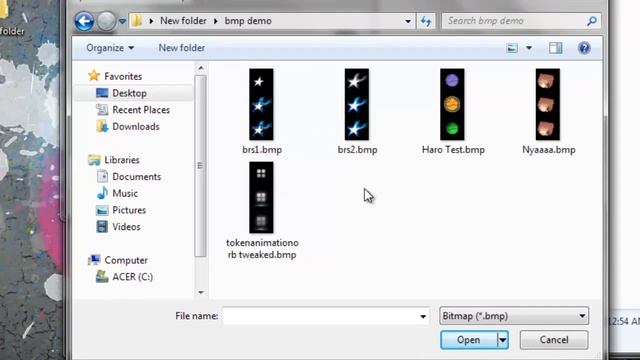Expand the Open button split arrow
The width and height of the screenshot is (640, 360).
point(503,340)
